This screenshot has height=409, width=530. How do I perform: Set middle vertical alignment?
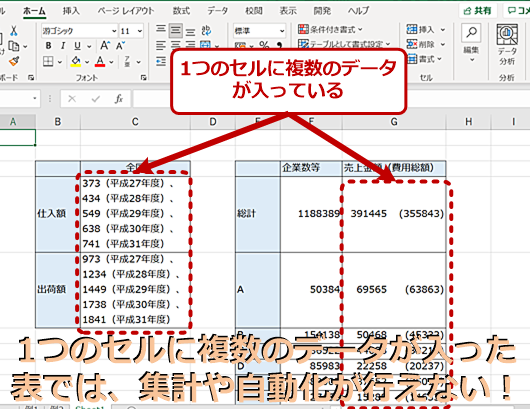coord(175,30)
